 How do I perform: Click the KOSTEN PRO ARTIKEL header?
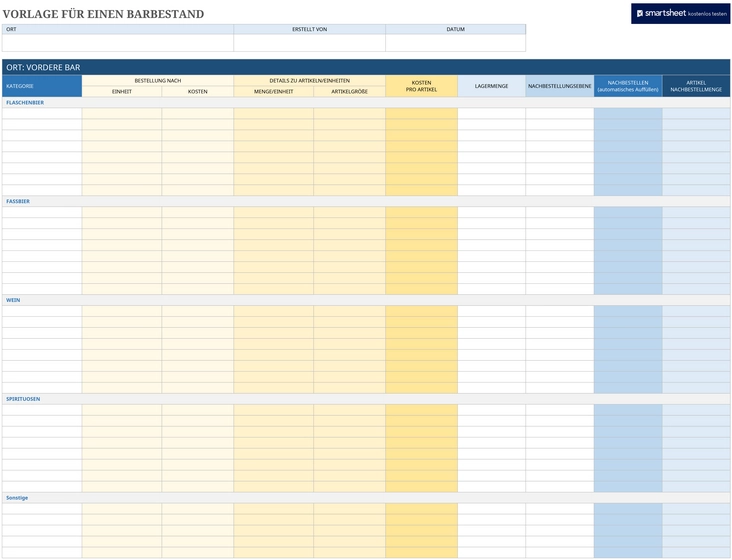422,86
